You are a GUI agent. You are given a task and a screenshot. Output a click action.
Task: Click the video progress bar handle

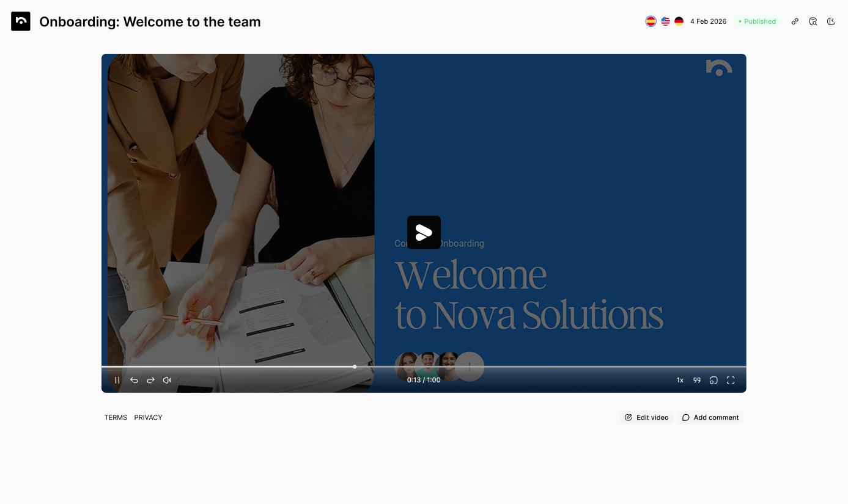[355, 367]
